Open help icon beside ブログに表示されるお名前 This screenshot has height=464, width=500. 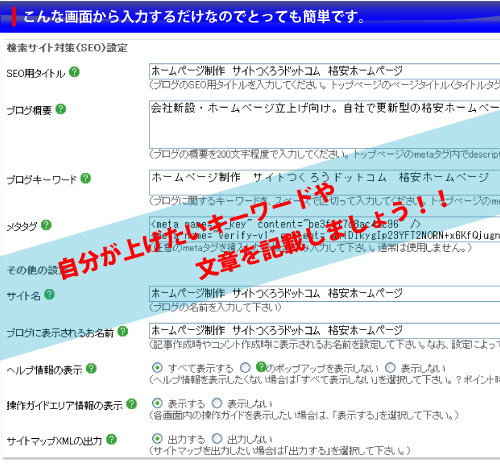tap(123, 331)
